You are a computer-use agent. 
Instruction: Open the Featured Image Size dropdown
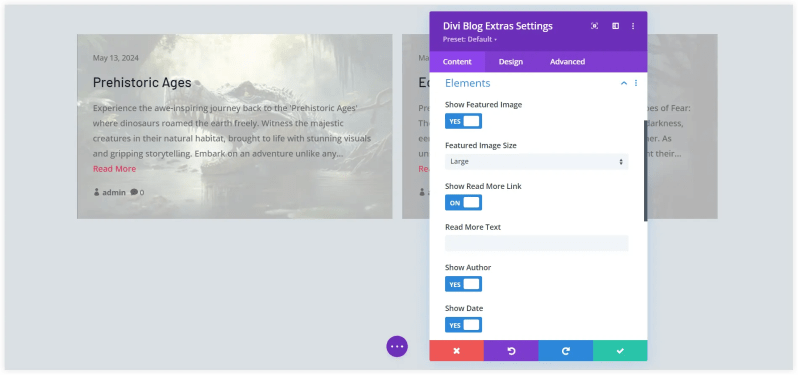pyautogui.click(x=536, y=161)
